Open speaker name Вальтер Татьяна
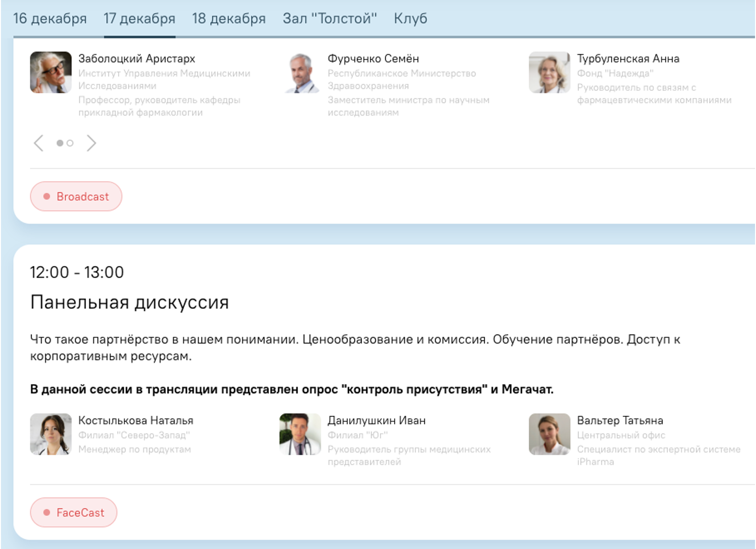The height and width of the screenshot is (549, 756). [x=620, y=421]
